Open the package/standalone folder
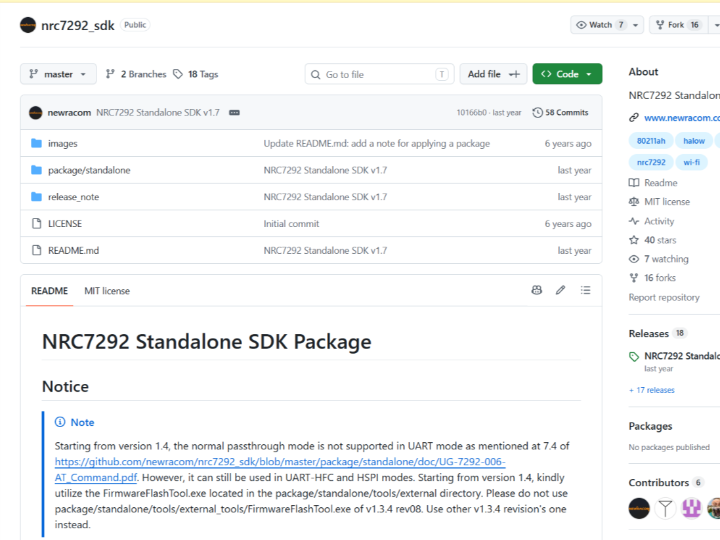 point(89,170)
